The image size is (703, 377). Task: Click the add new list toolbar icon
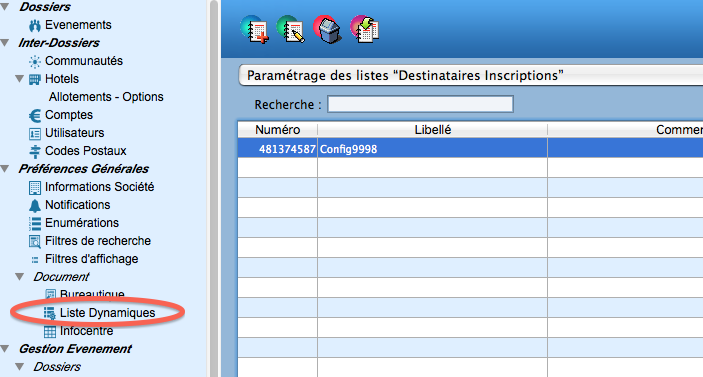[x=255, y=30]
